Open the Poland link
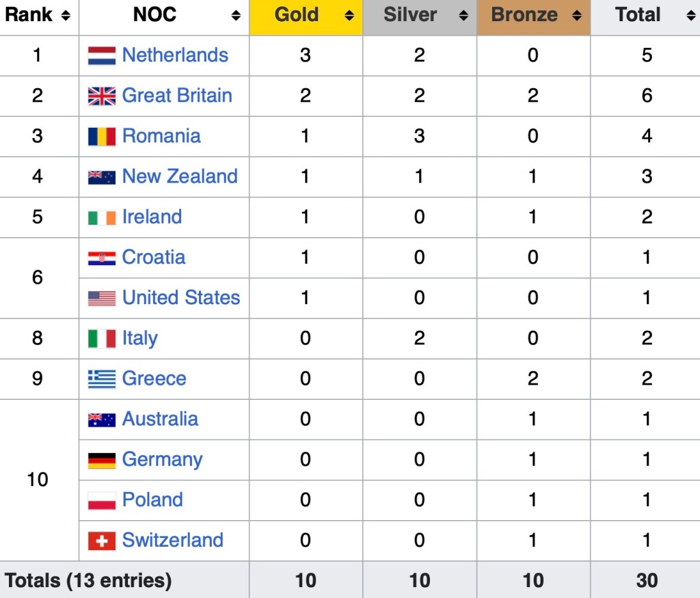This screenshot has width=700, height=598. 152,500
